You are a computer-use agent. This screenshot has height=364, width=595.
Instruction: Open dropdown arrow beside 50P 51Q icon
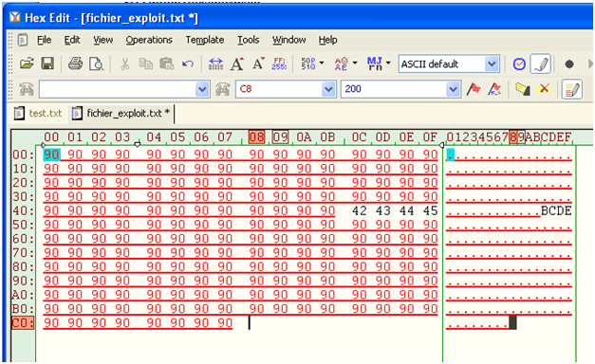322,63
